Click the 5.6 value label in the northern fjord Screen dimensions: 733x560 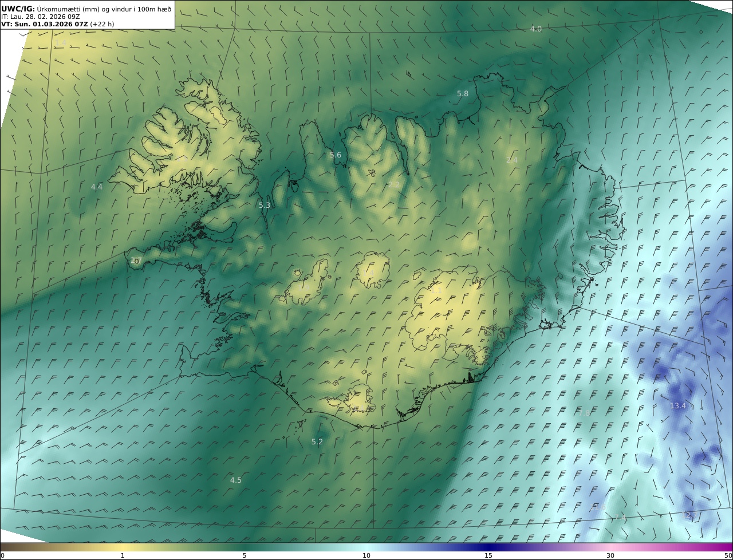[x=336, y=155]
